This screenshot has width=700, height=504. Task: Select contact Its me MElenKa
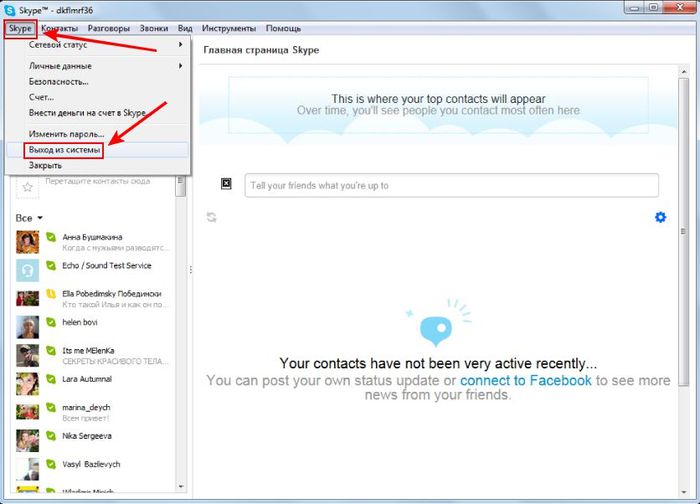[94, 356]
